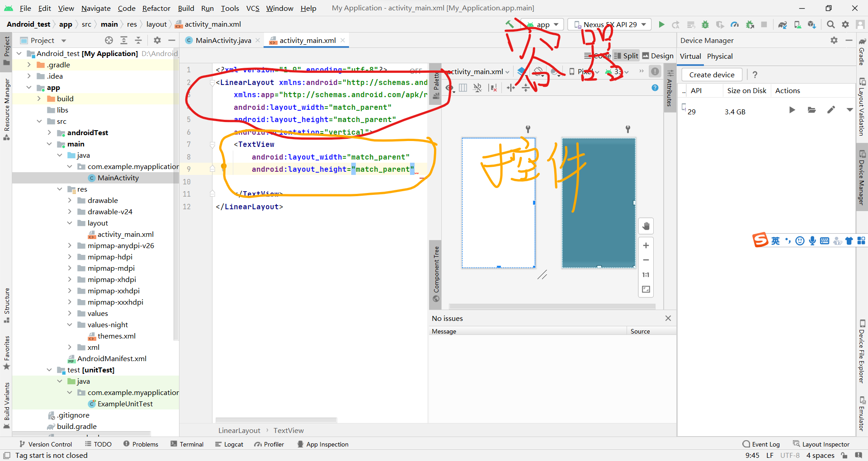Viewport: 868px width, 461px height.
Task: Open Search Everywhere with the magnifier icon
Action: click(831, 24)
